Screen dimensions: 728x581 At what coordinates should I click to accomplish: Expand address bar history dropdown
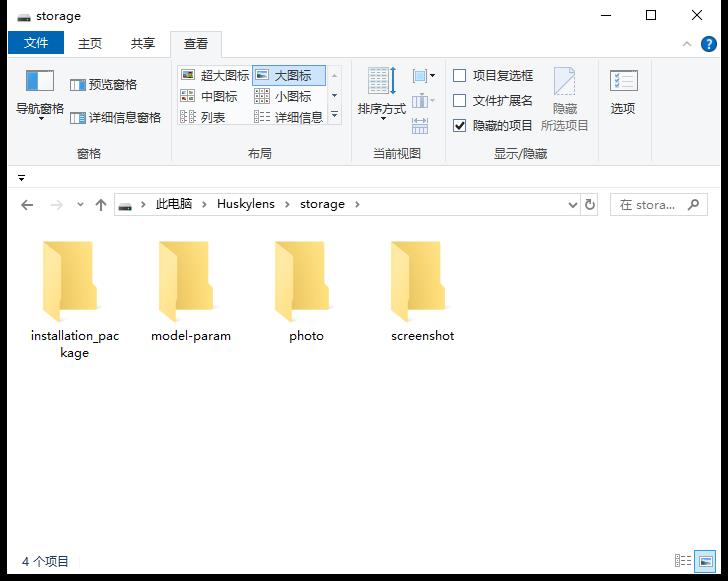573,204
